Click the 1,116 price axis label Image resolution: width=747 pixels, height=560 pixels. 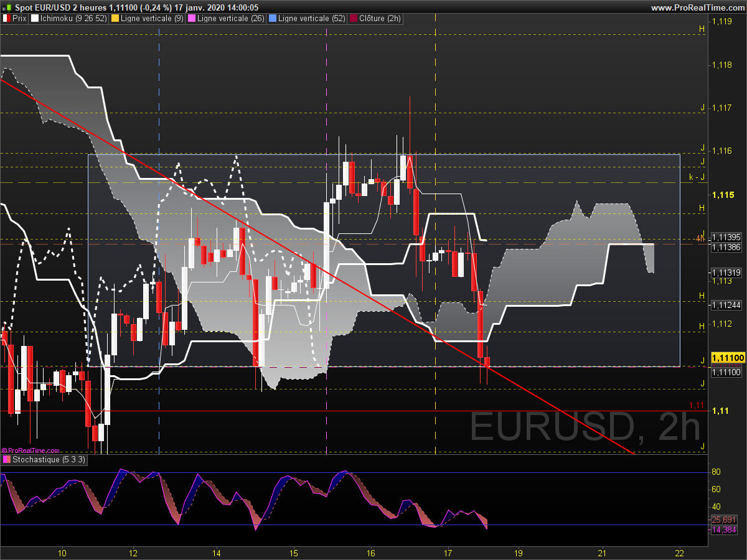coord(722,151)
